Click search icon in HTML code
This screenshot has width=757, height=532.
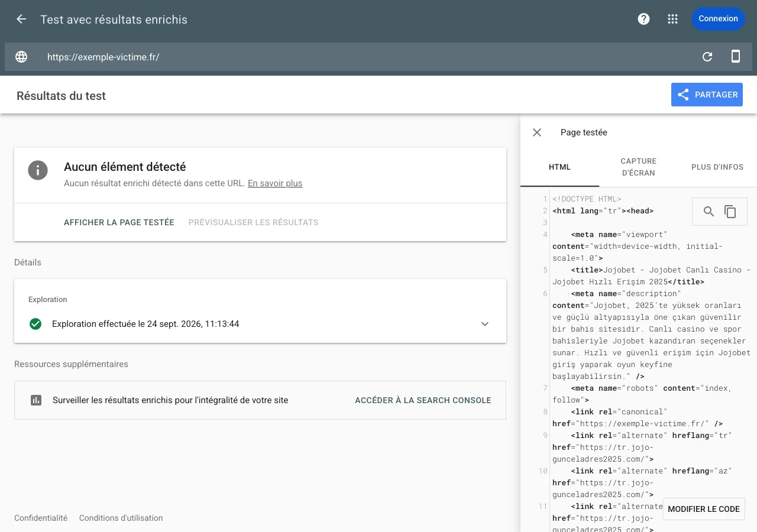pyautogui.click(x=709, y=212)
